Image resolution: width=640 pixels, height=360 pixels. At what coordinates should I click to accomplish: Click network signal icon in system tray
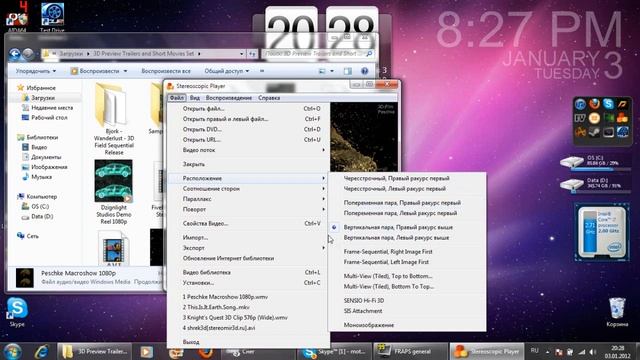[x=582, y=352]
